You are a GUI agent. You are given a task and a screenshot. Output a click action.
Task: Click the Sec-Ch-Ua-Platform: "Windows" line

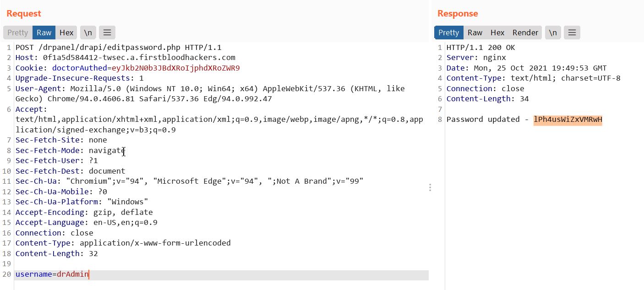(x=82, y=202)
